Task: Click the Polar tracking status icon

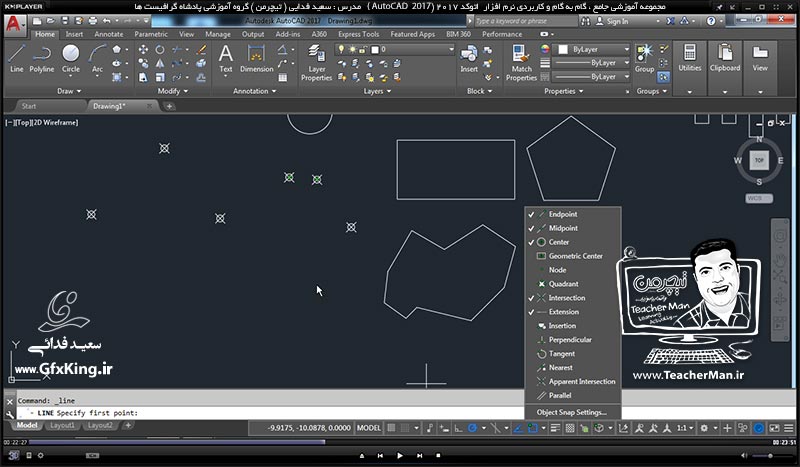Action: coord(472,428)
